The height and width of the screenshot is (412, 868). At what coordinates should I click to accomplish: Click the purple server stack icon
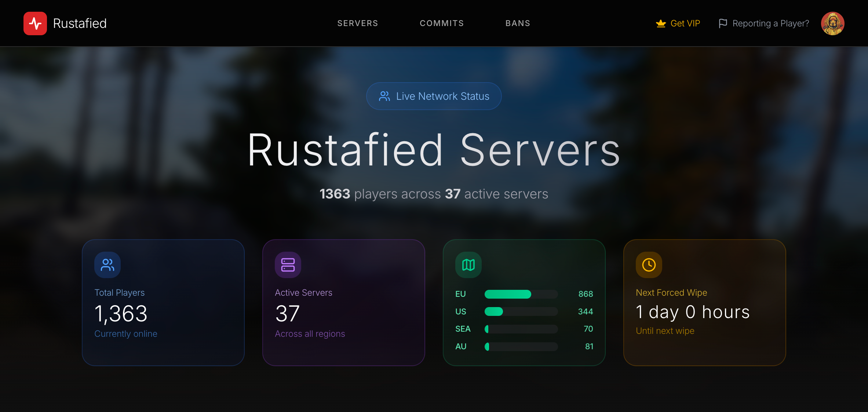coord(288,265)
